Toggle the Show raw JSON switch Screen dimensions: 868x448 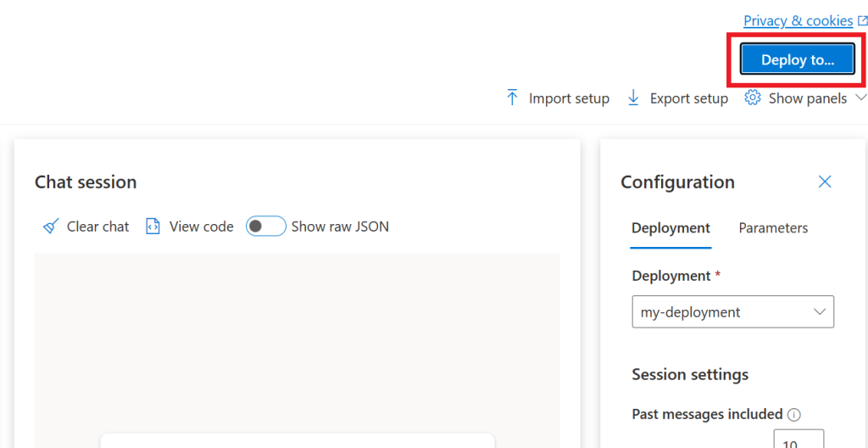[x=265, y=227]
